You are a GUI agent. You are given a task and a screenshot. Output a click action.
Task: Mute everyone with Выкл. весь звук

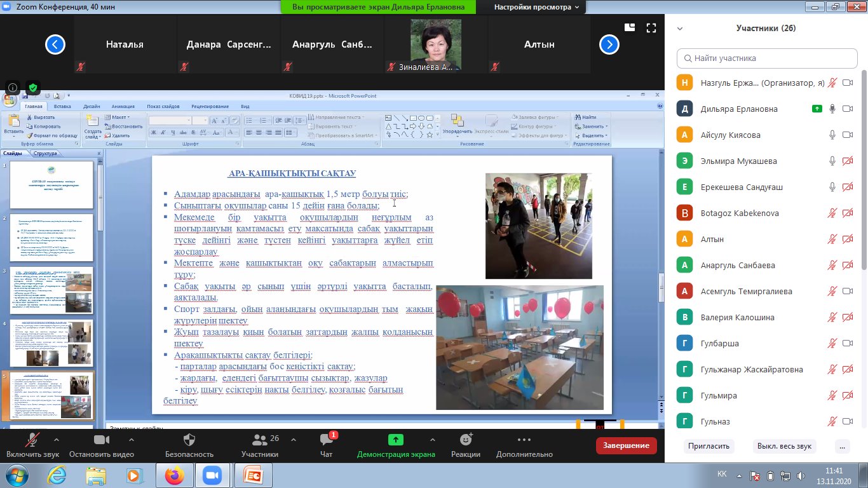tap(784, 446)
